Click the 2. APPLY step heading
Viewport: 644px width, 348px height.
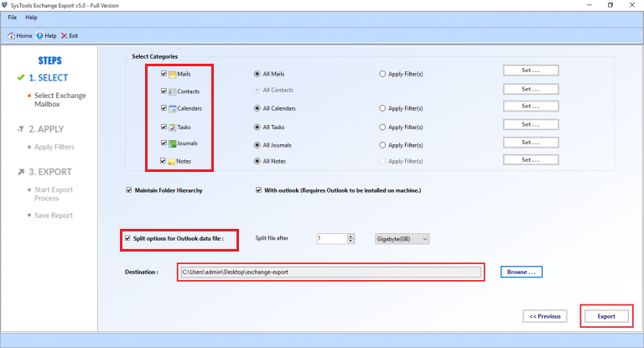(46, 129)
